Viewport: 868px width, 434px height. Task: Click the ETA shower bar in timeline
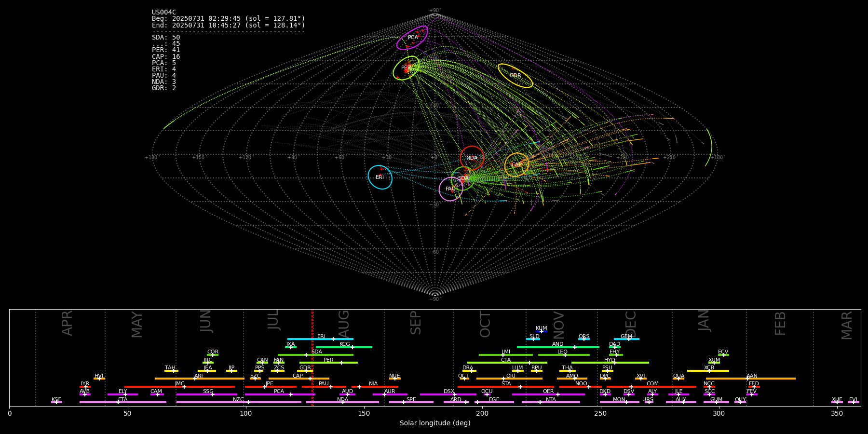(x=123, y=402)
